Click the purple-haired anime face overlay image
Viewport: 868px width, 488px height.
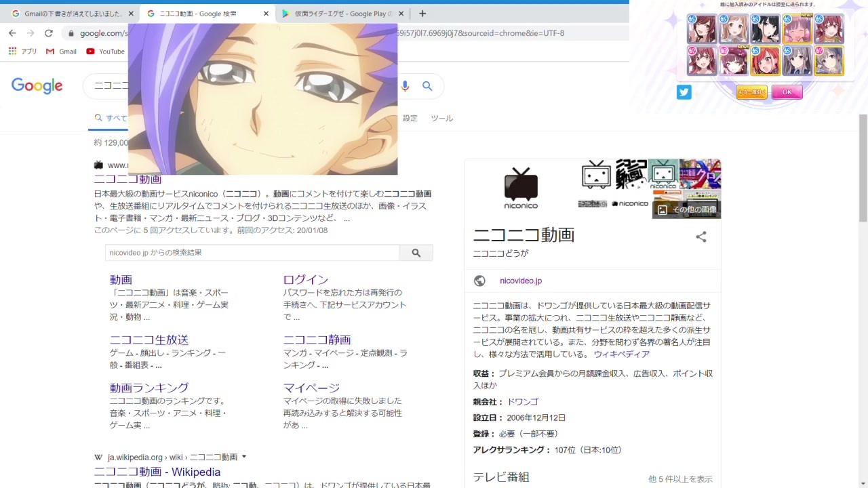point(263,99)
